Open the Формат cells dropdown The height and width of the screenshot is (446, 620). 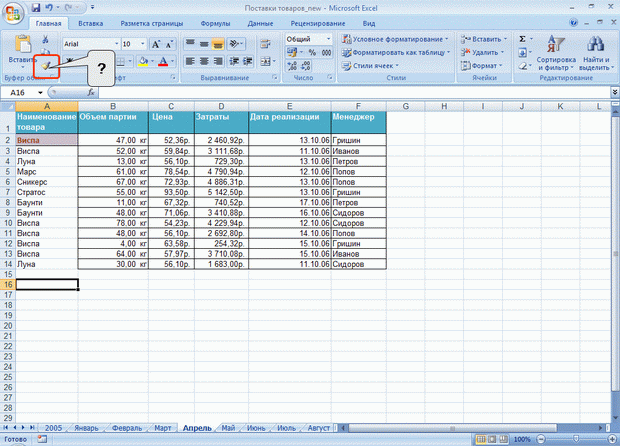pos(481,66)
